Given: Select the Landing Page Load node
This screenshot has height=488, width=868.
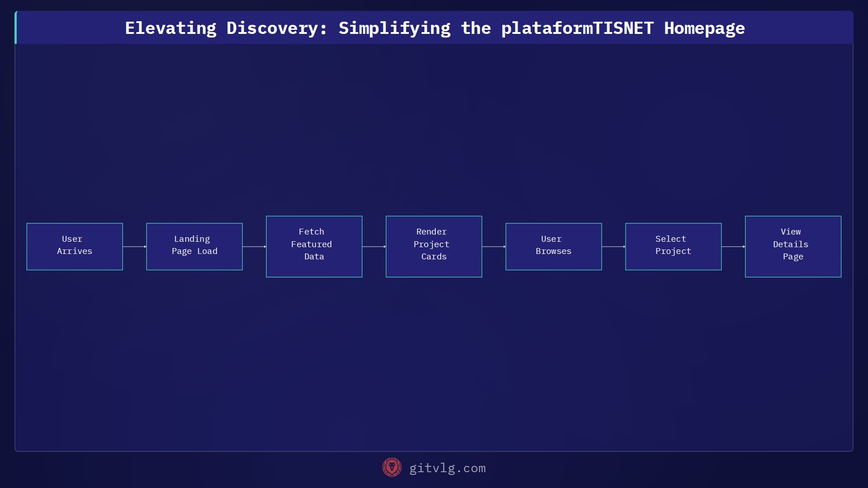Looking at the screenshot, I should (x=194, y=247).
